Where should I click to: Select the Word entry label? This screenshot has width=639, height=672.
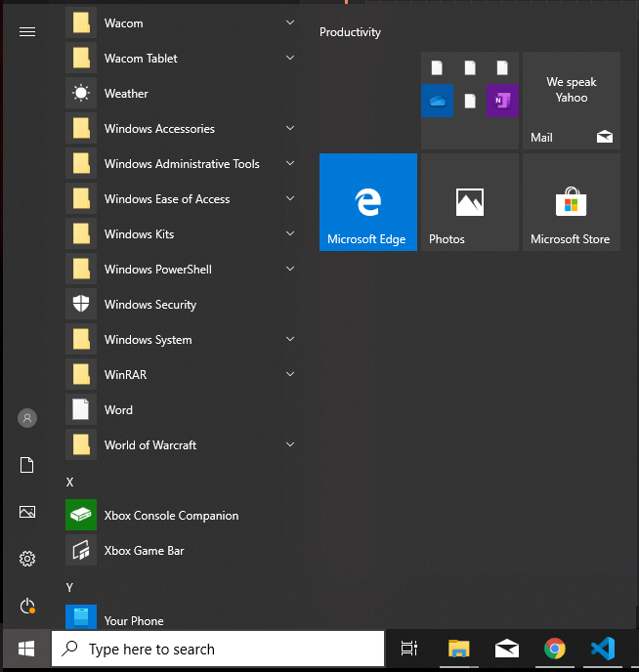[119, 409]
